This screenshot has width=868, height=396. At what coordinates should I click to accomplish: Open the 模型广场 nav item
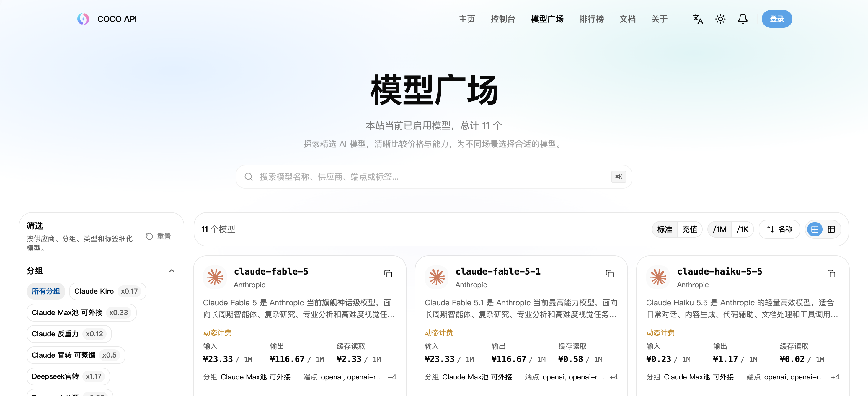point(547,19)
